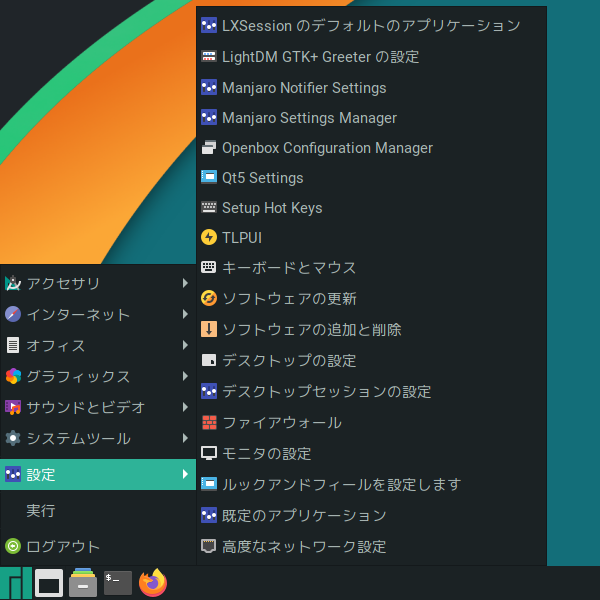Click the キーボードとマウス keyboard icon
The width and height of the screenshot is (600, 600).
pos(209,267)
